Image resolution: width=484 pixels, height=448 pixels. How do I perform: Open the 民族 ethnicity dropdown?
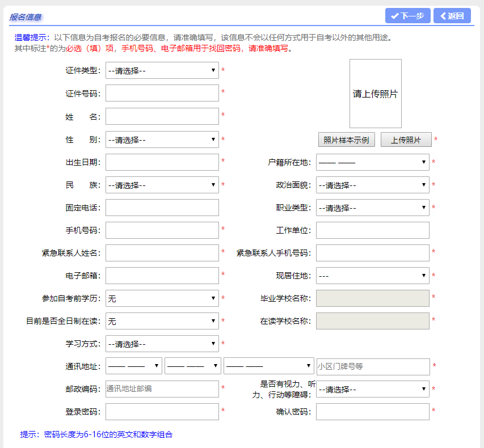pyautogui.click(x=162, y=184)
